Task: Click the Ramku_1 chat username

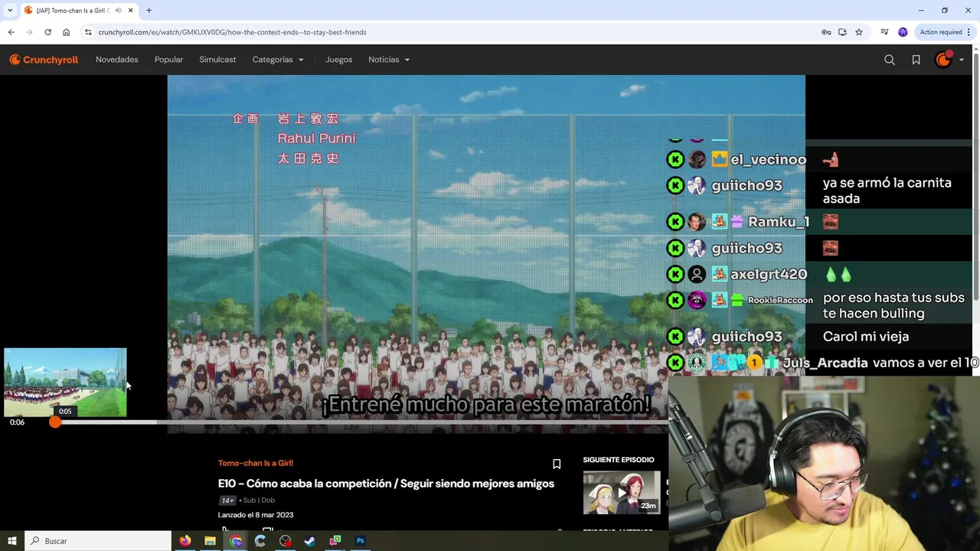Action: [778, 222]
